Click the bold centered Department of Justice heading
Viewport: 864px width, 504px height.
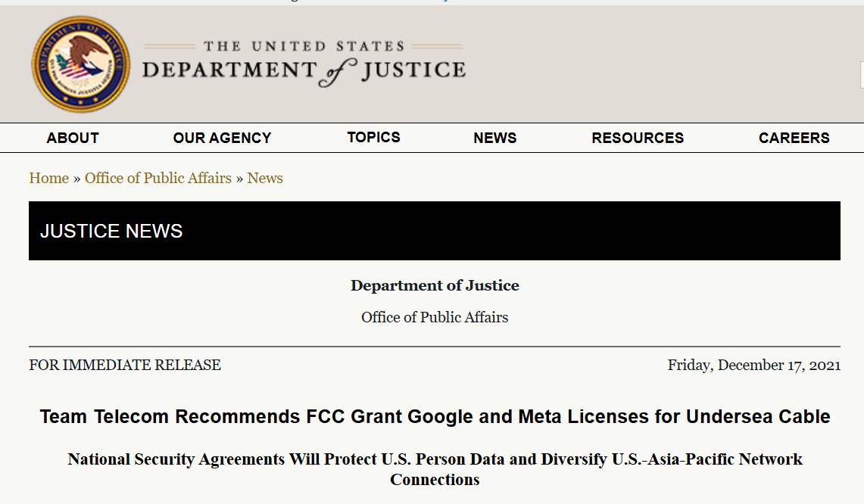coord(435,285)
